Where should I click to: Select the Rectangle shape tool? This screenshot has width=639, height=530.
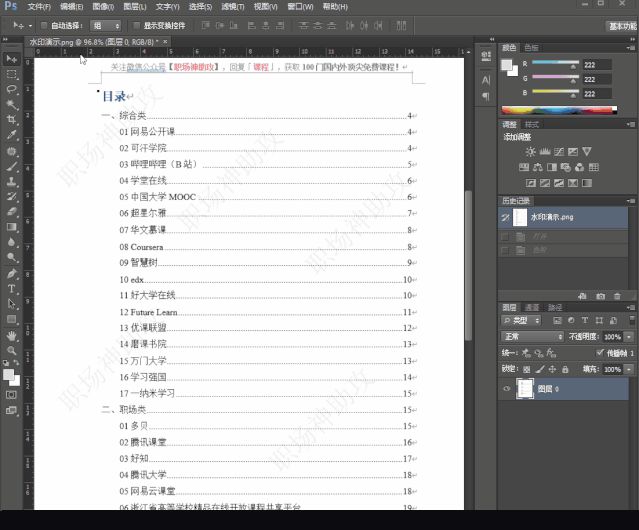pyautogui.click(x=11, y=319)
